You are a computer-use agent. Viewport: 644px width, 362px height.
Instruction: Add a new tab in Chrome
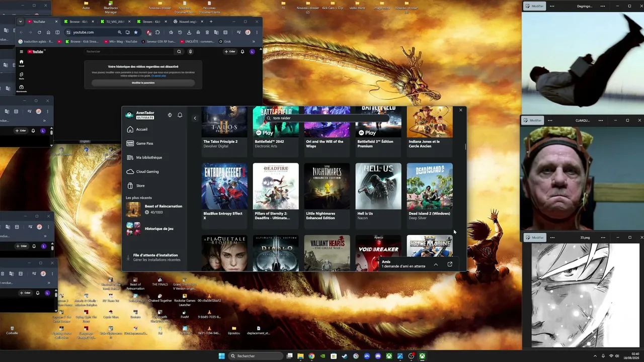point(211,22)
